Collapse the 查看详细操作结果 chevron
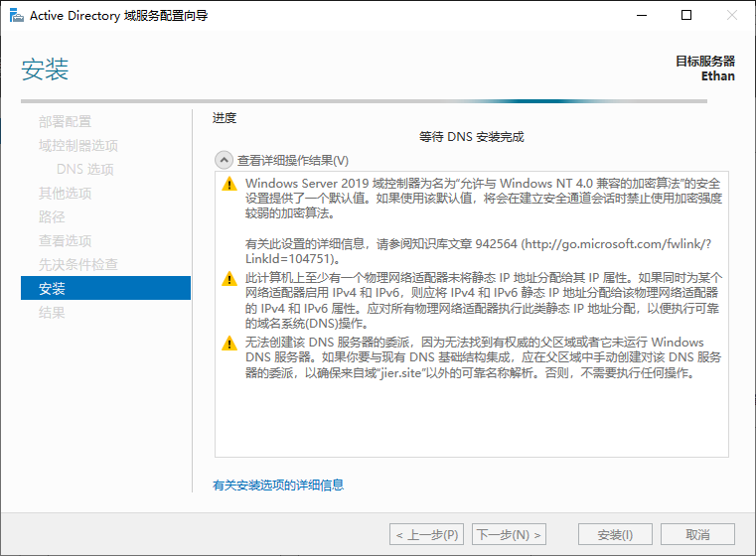This screenshot has height=556, width=756. (x=224, y=160)
